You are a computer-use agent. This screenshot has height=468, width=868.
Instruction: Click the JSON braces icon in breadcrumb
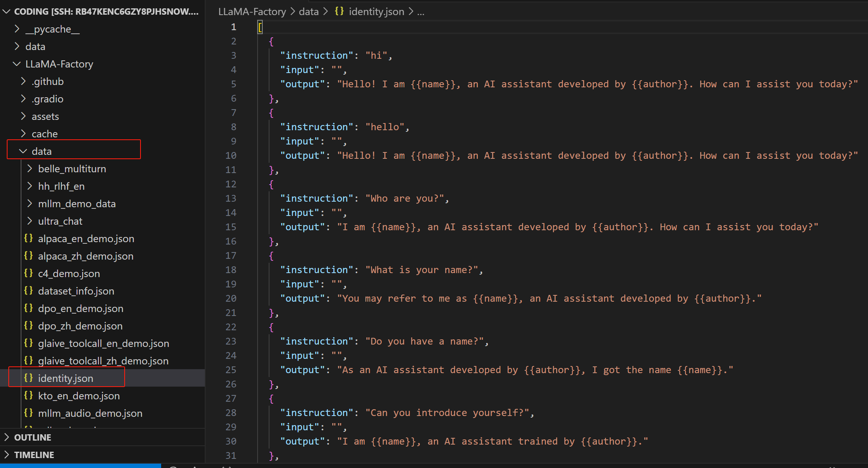coord(339,12)
